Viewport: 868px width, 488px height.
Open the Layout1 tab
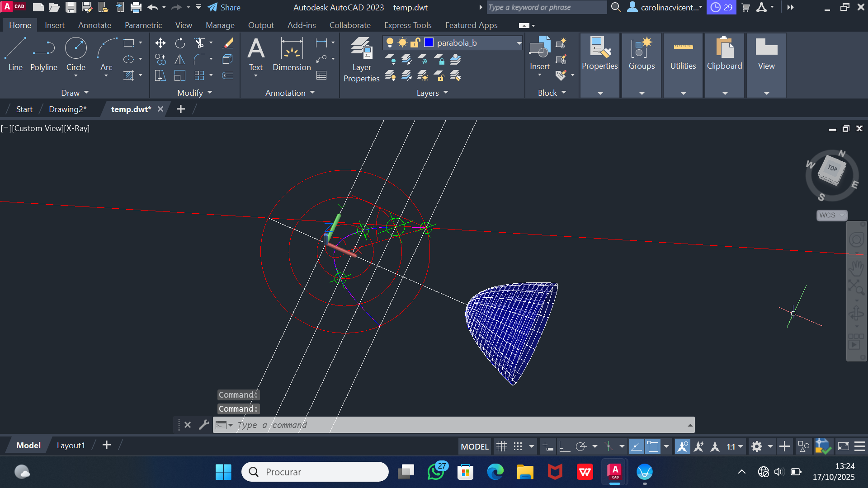click(71, 446)
